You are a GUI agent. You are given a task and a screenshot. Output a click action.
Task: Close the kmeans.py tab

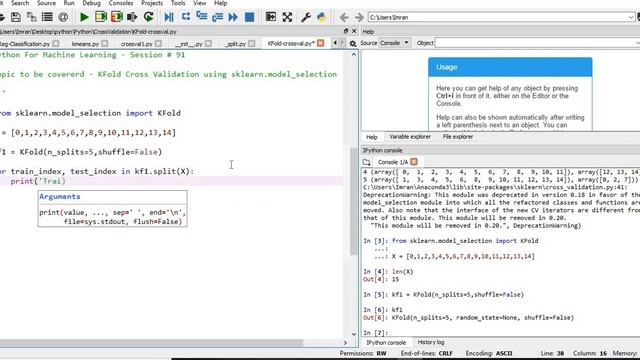click(104, 43)
